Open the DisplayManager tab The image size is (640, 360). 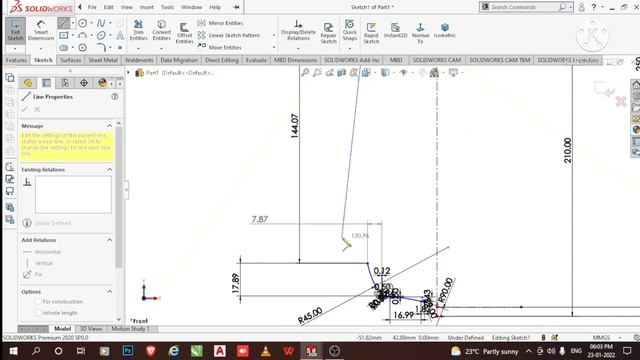tap(102, 83)
